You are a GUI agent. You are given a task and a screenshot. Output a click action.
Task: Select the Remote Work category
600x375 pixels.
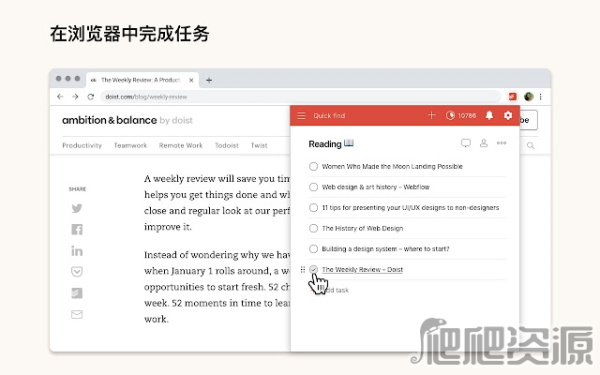point(181,145)
